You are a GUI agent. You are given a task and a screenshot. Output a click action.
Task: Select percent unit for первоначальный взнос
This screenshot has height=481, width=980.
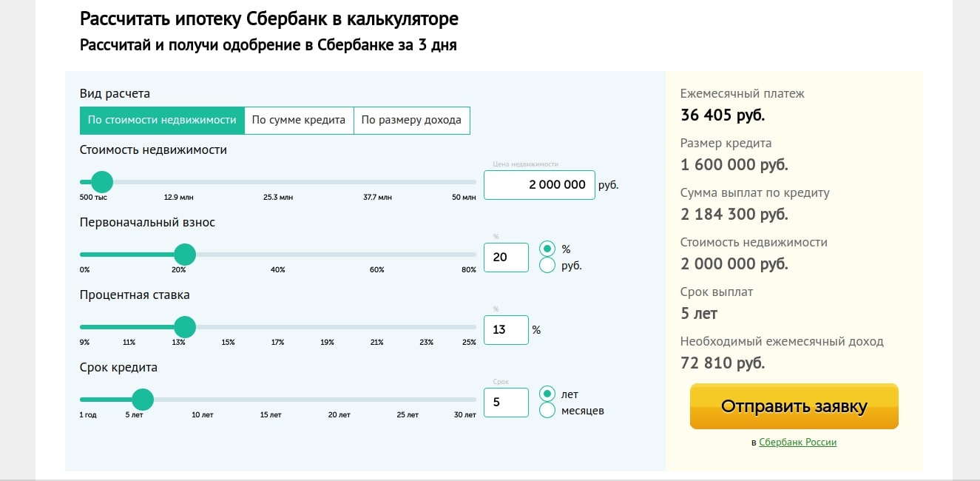tap(547, 249)
